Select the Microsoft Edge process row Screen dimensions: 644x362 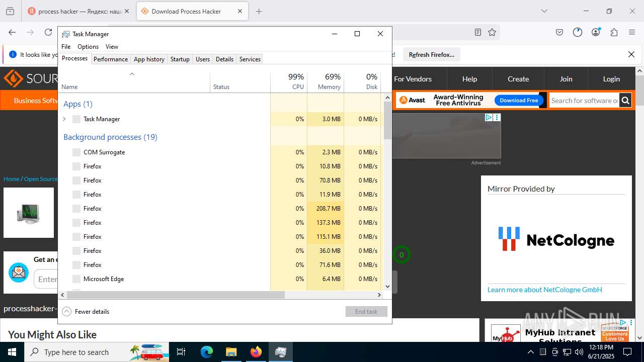[220, 279]
